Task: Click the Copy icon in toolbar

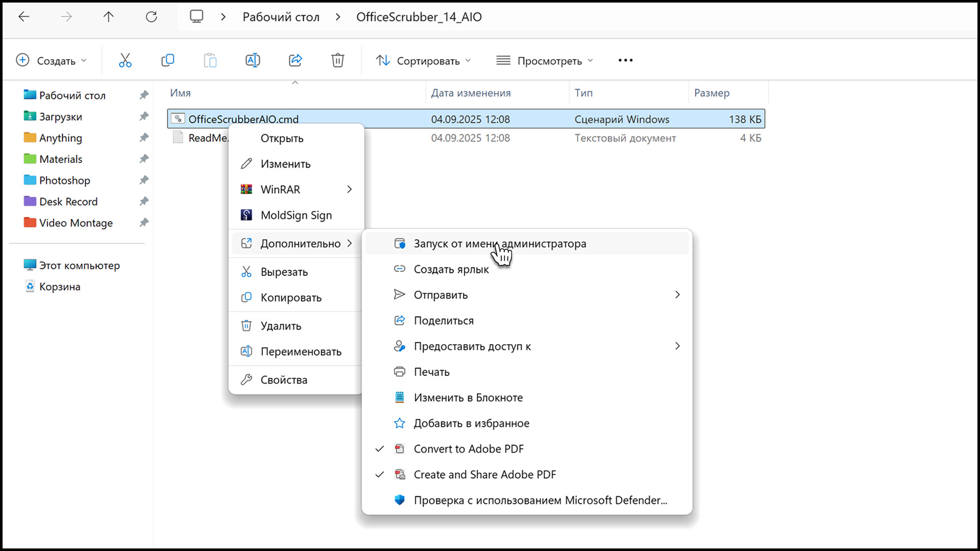Action: (x=167, y=61)
